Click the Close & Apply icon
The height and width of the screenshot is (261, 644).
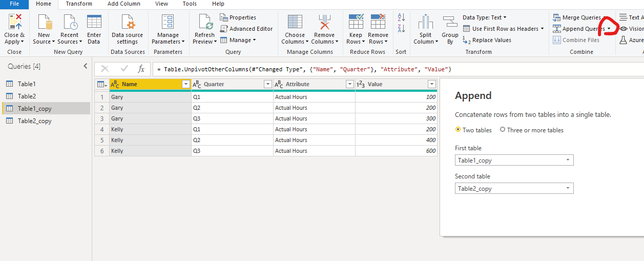(x=14, y=23)
